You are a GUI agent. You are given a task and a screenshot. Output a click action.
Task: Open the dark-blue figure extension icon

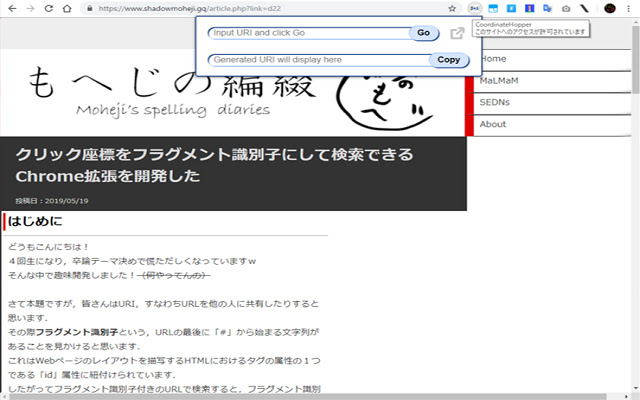click(529, 8)
